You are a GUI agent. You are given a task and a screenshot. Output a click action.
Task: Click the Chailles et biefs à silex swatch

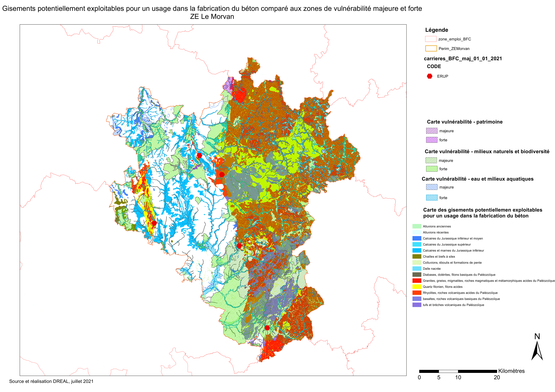[417, 256]
